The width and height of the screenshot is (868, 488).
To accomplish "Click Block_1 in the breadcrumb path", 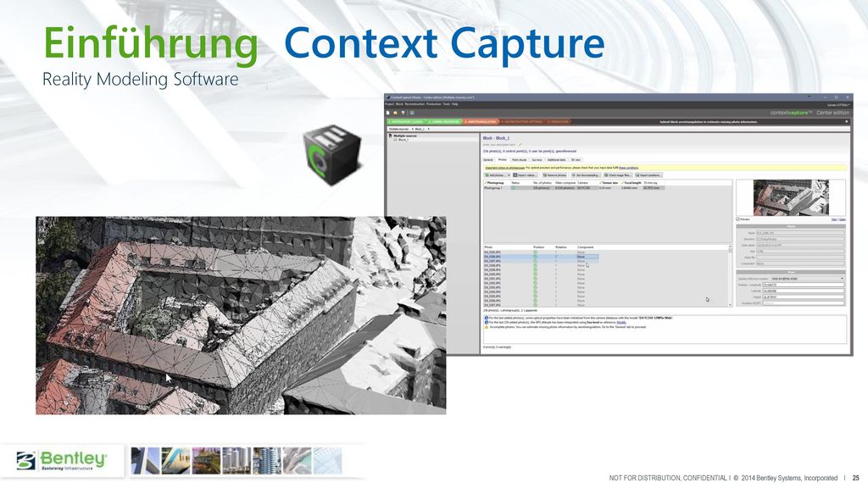I will pos(420,129).
